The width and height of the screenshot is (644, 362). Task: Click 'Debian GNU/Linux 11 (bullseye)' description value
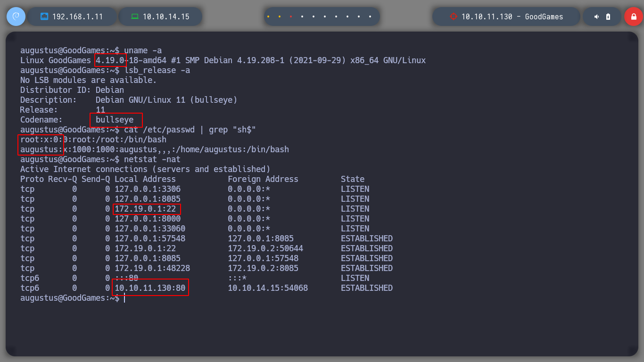coord(166,100)
